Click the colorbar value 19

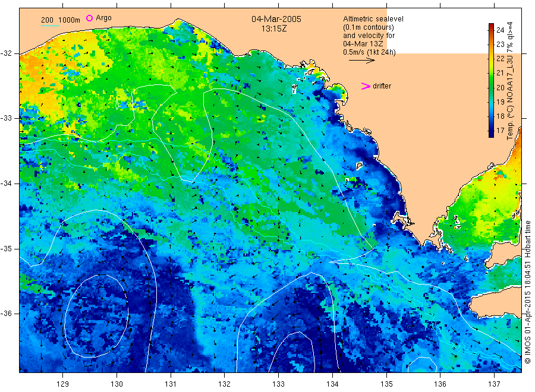pyautogui.click(x=500, y=102)
